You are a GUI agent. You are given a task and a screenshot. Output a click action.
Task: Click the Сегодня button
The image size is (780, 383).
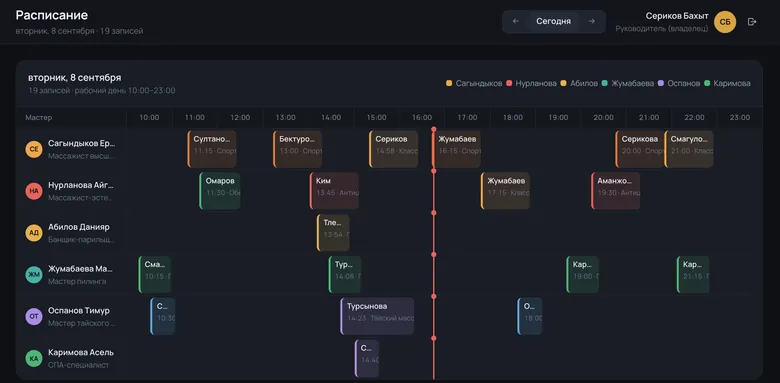554,21
